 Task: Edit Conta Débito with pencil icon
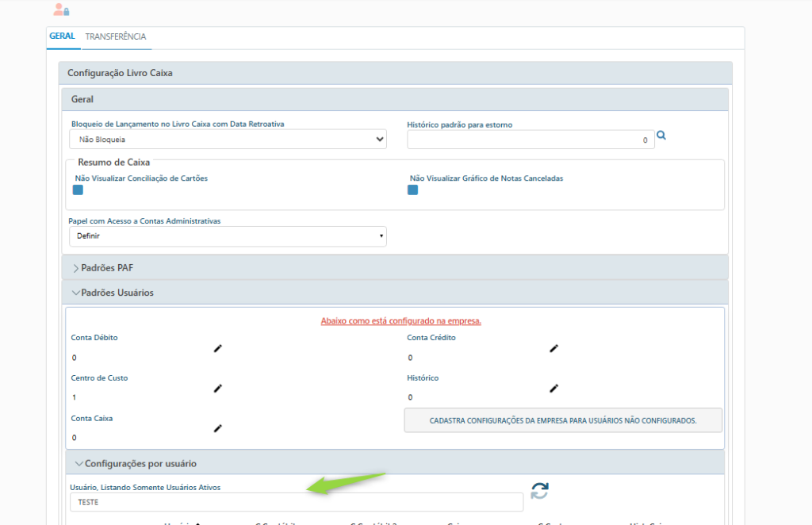[x=217, y=348]
